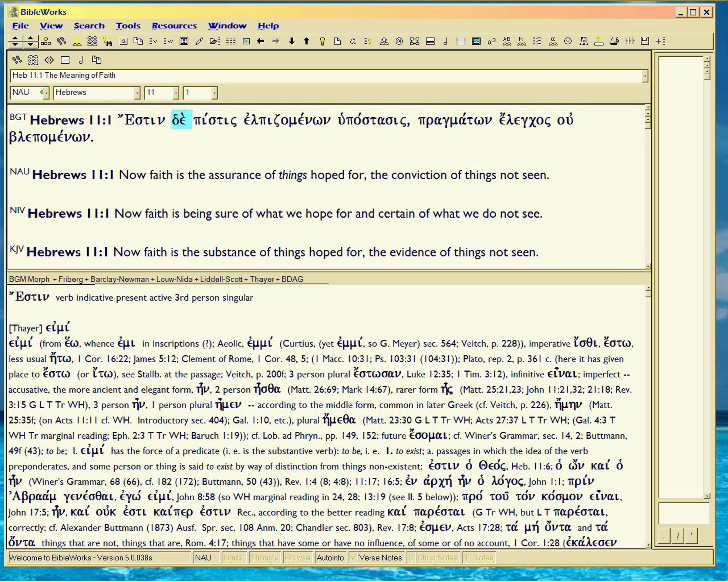Toggle Verse Notes in the status bar
The height and width of the screenshot is (582, 728).
[381, 558]
